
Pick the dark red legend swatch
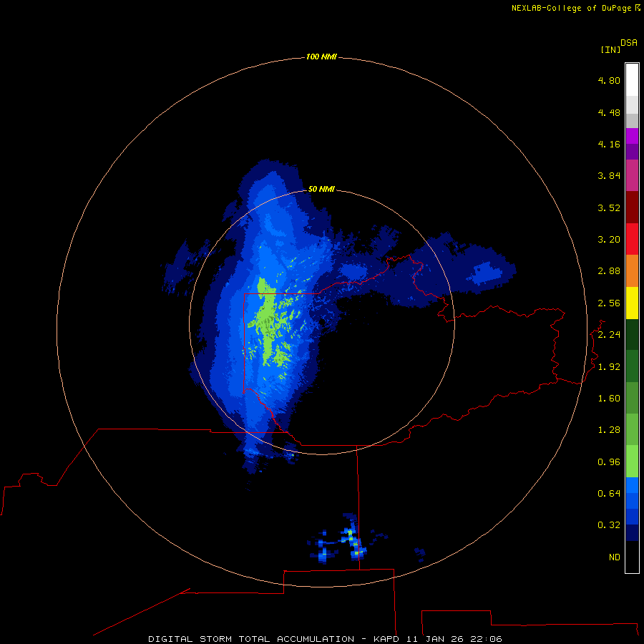632,207
